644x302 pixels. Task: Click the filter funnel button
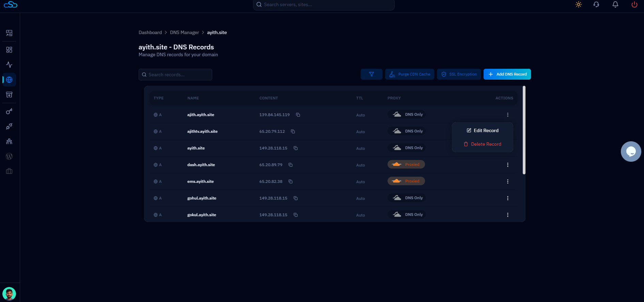[372, 74]
